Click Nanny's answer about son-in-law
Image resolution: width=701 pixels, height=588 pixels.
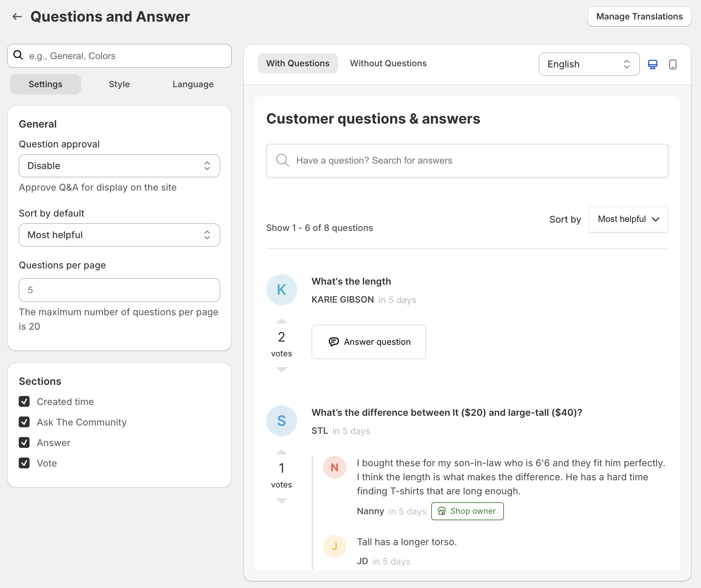pos(511,477)
